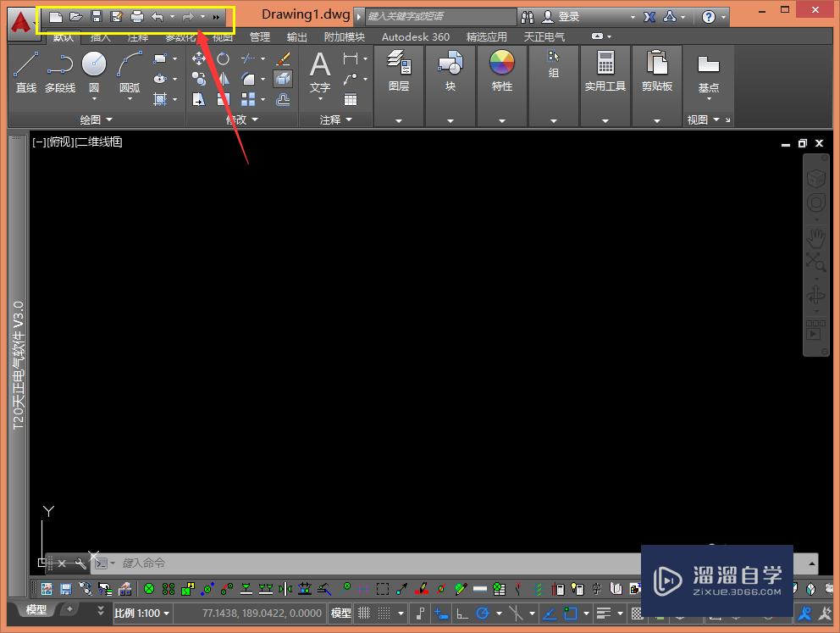
Task: Open the login (登录) dropdown arrow
Action: (633, 17)
